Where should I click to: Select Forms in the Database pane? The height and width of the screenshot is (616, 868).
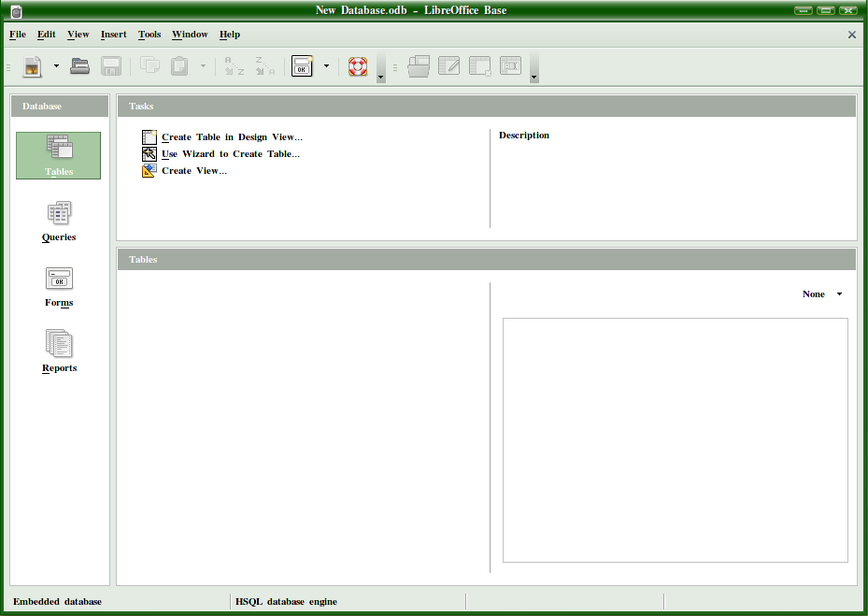point(59,287)
